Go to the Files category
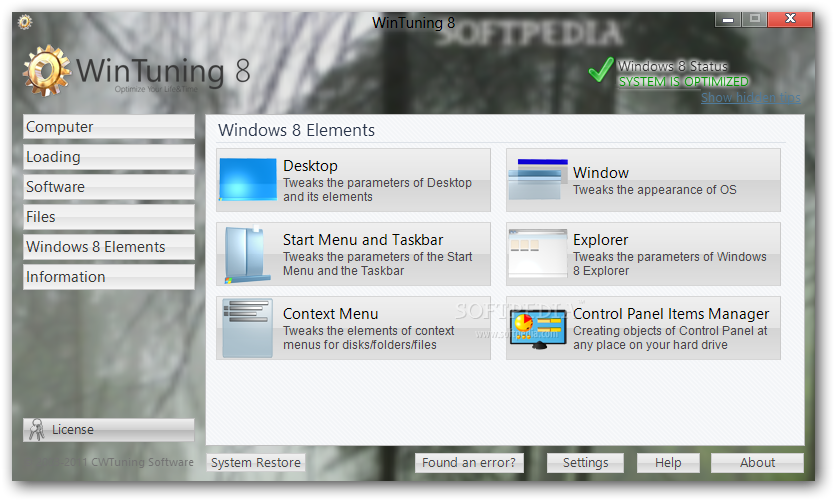The width and height of the screenshot is (835, 501). [109, 217]
